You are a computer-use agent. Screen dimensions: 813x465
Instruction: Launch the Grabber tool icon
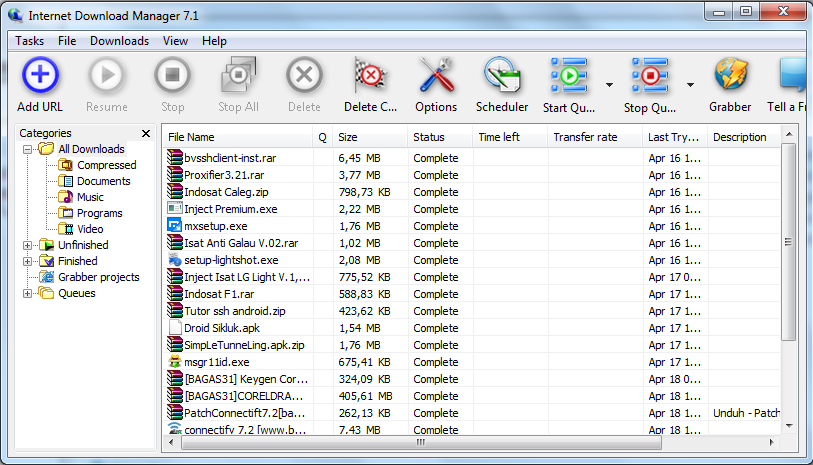731,75
